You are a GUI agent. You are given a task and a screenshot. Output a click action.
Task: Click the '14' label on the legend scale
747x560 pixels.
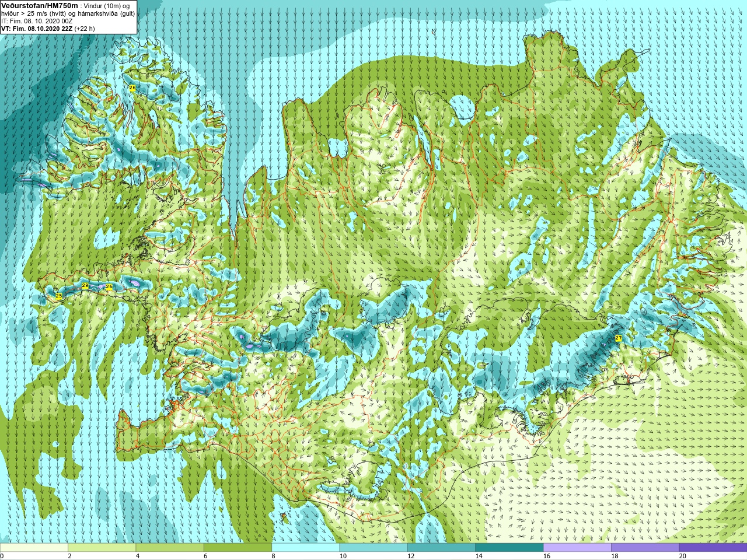(479, 556)
